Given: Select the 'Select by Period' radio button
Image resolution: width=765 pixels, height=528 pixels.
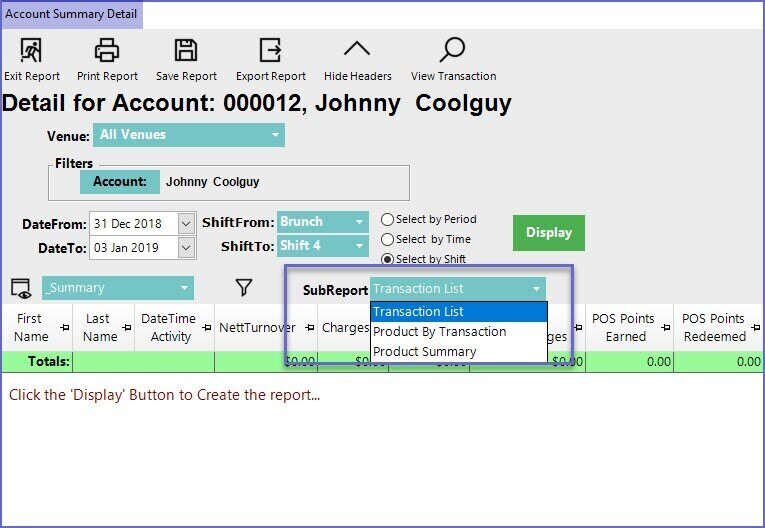Looking at the screenshot, I should pos(387,219).
